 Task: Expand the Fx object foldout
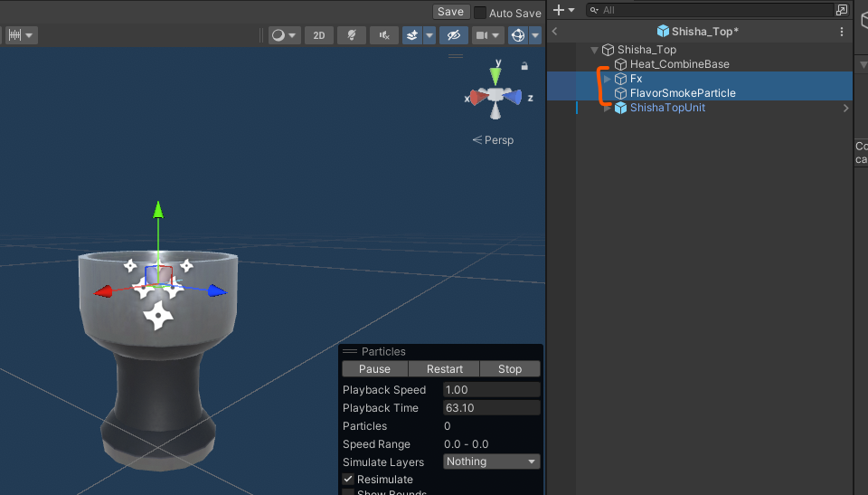point(608,79)
